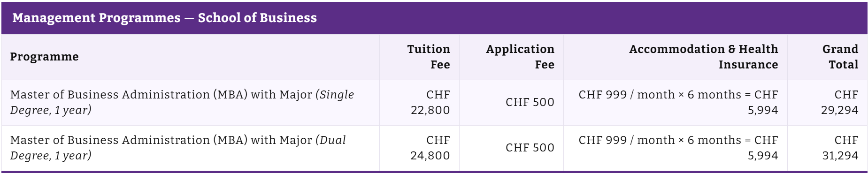Image resolution: width=868 pixels, height=173 pixels.
Task: Click the italic "Dual Degree, 1 year" text
Action: (178, 148)
